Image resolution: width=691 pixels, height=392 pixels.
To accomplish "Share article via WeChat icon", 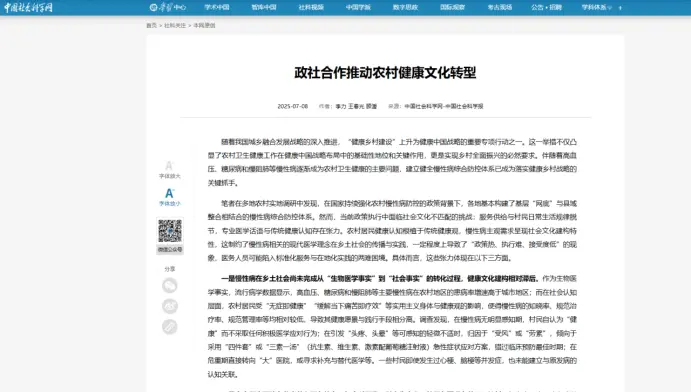I will [x=170, y=285].
